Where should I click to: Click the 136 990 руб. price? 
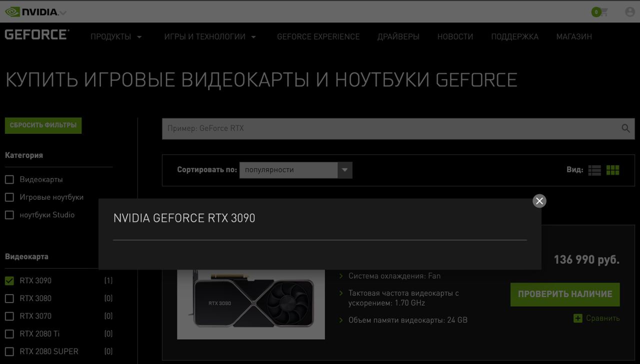tap(586, 260)
